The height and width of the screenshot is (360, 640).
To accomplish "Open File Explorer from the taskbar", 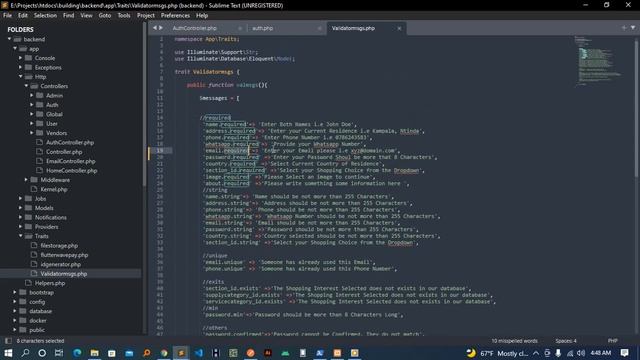I will click(94, 353).
